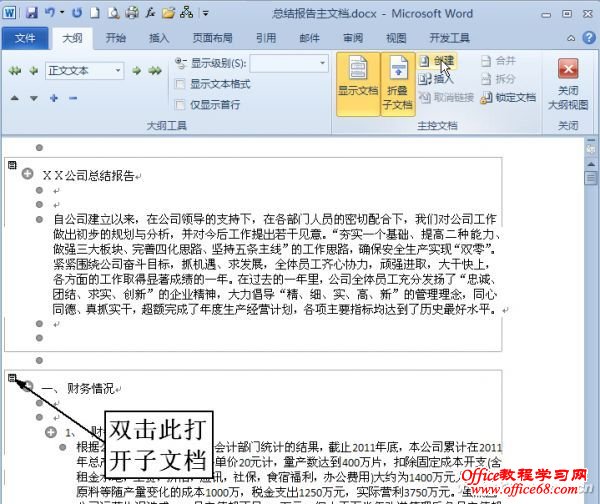Click the Print Preview magnifier icon

click(x=113, y=13)
